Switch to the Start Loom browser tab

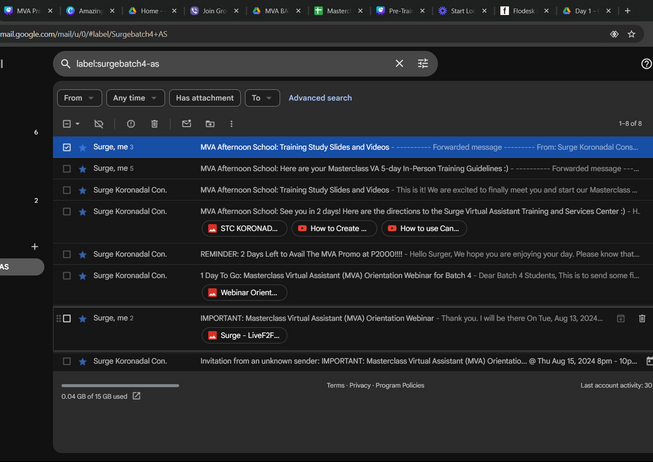tap(463, 11)
